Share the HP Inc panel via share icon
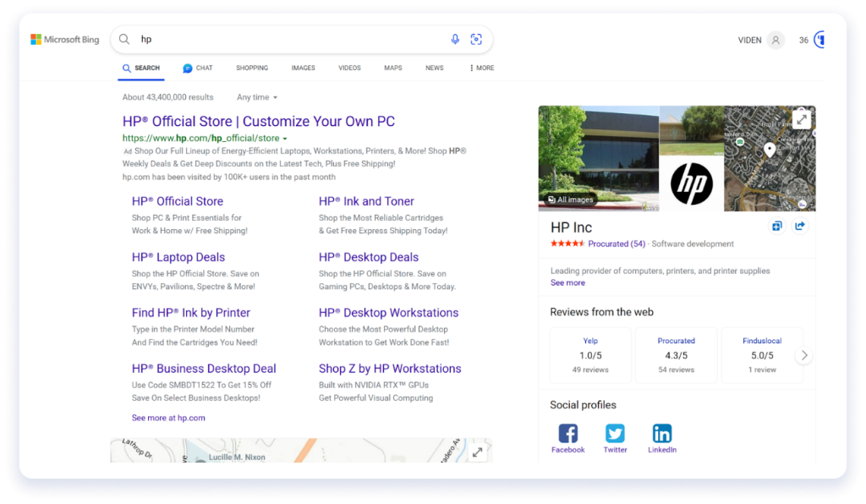The width and height of the screenshot is (866, 504). [800, 226]
